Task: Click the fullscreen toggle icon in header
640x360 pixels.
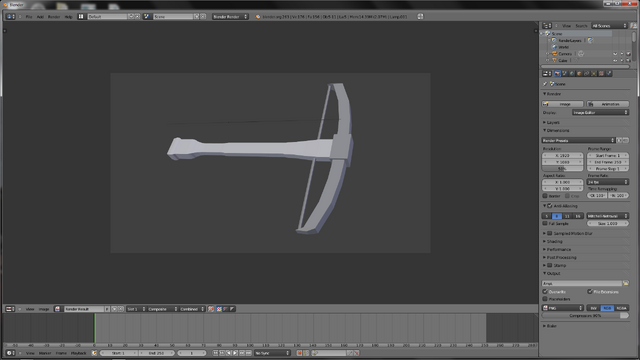Action: [420, 17]
